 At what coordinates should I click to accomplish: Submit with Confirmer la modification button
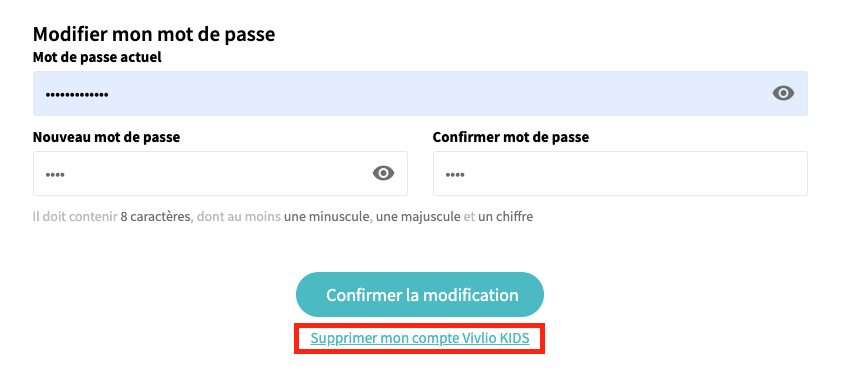(x=420, y=295)
